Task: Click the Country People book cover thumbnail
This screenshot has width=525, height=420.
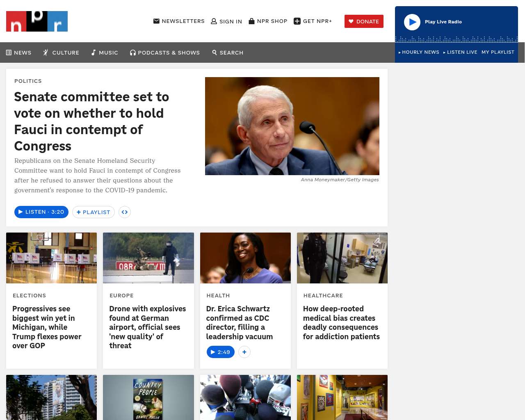Action: coord(148,397)
